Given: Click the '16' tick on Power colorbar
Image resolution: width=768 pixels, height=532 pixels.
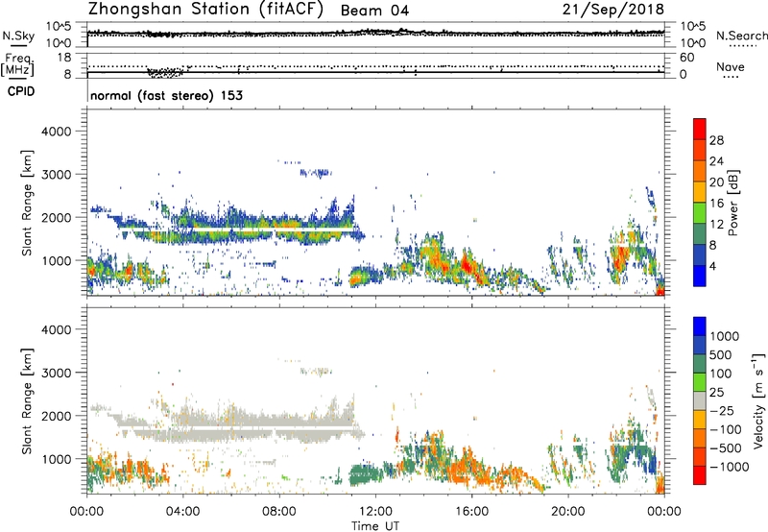Looking at the screenshot, I should click(716, 204).
